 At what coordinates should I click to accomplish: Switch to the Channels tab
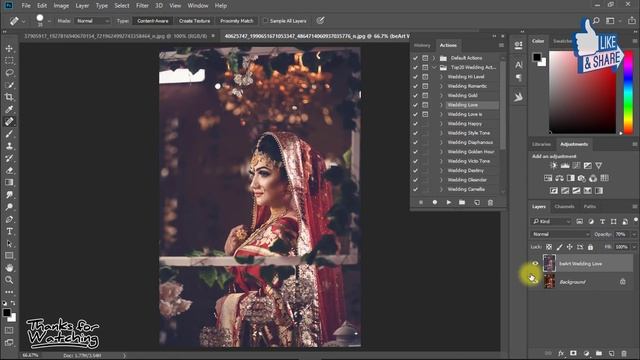pyautogui.click(x=564, y=207)
